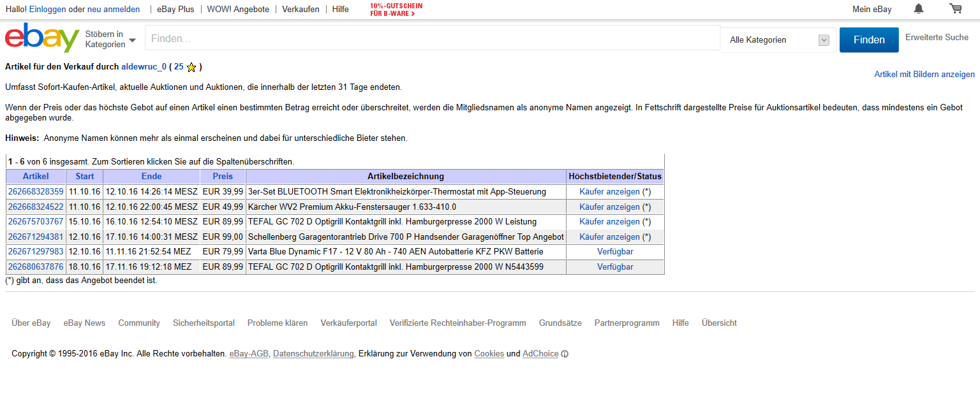
Task: Open Grundsätze footer link
Action: click(560, 323)
